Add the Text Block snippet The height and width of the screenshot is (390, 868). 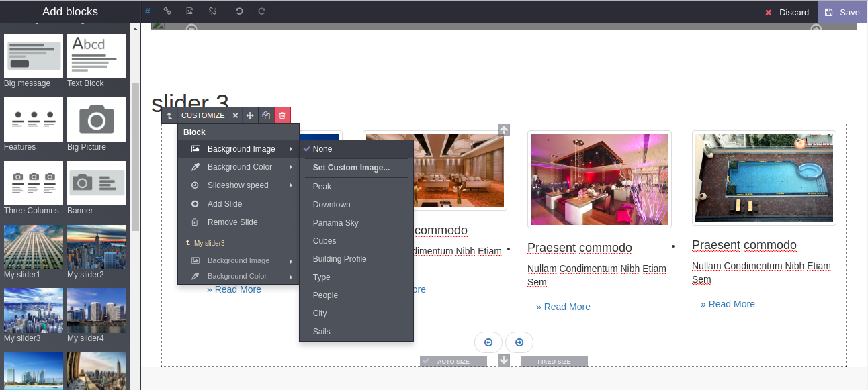pos(97,56)
